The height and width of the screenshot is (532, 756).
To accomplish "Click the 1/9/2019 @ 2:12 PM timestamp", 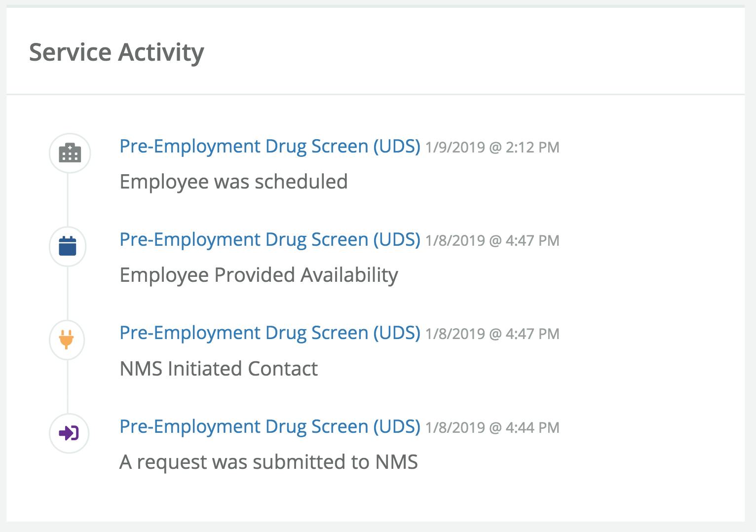I will pyautogui.click(x=492, y=147).
